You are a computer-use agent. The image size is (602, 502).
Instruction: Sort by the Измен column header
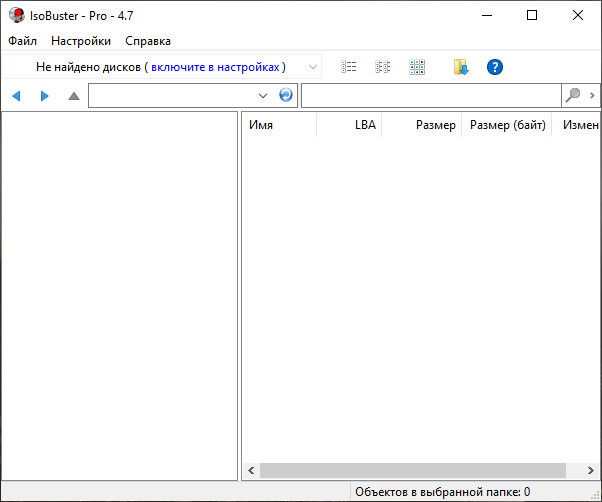pos(577,125)
